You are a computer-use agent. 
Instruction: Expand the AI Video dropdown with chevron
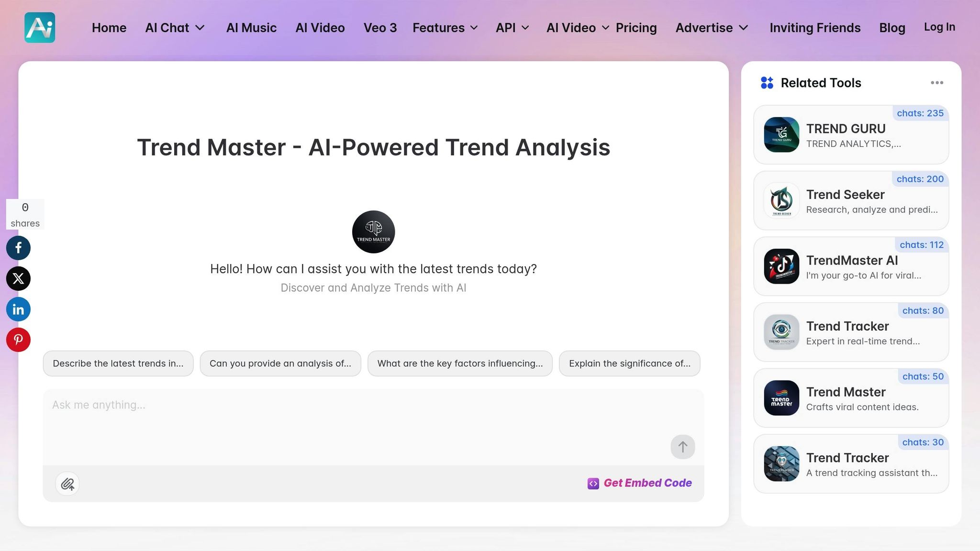point(578,28)
